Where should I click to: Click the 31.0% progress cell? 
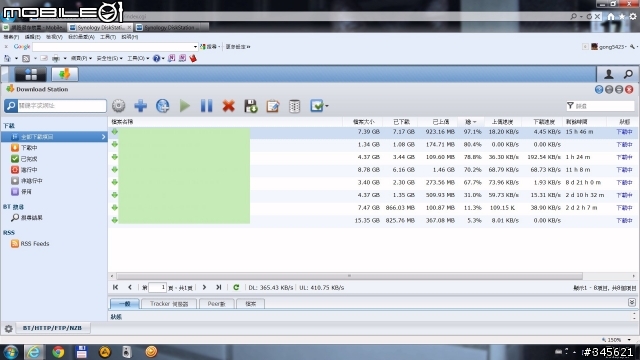pyautogui.click(x=472, y=195)
